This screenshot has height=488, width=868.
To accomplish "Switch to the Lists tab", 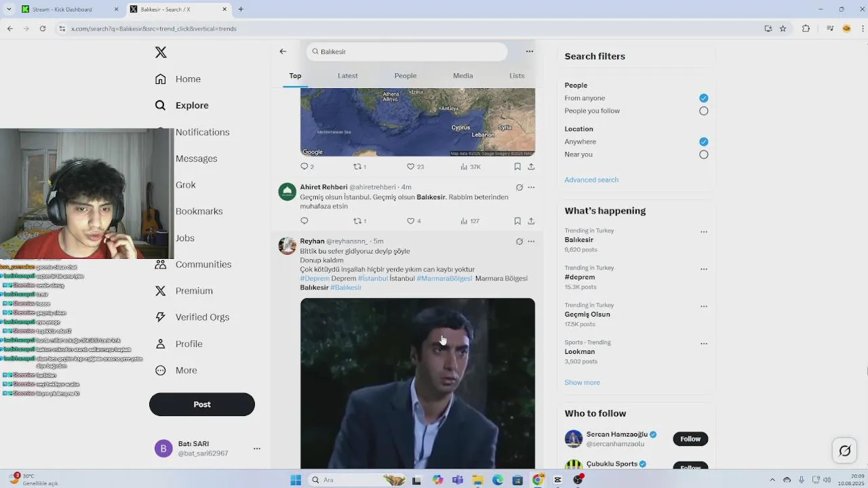I will (x=517, y=76).
